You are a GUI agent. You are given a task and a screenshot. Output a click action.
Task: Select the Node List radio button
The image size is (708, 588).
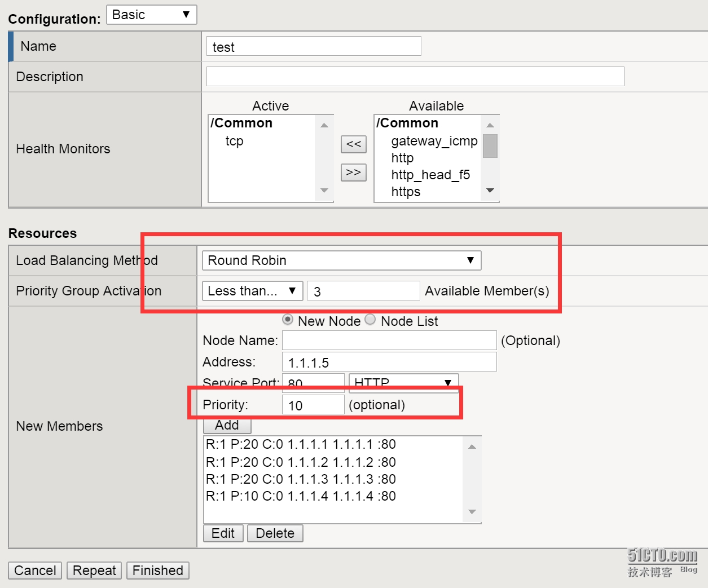(x=370, y=320)
